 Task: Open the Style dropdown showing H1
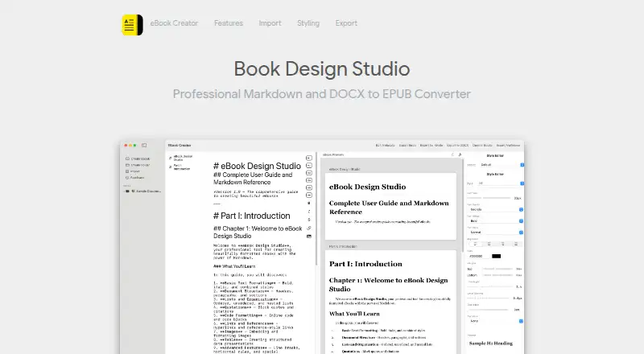(x=500, y=183)
